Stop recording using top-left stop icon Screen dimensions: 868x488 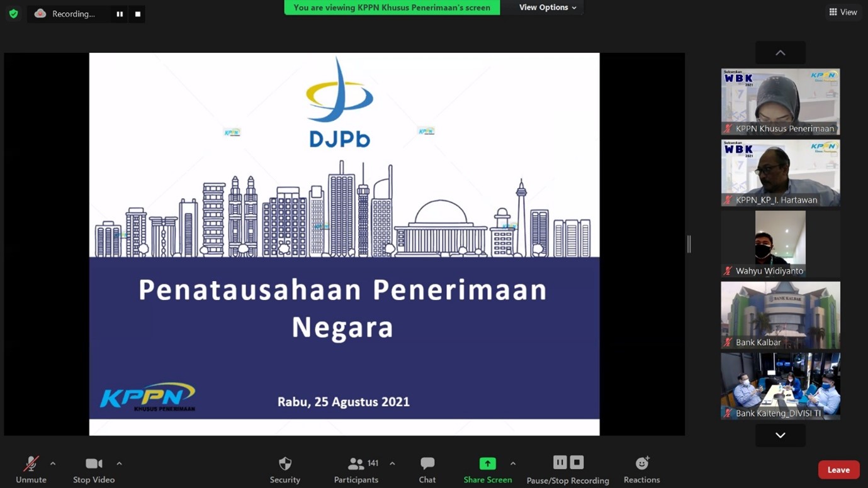tap(138, 14)
